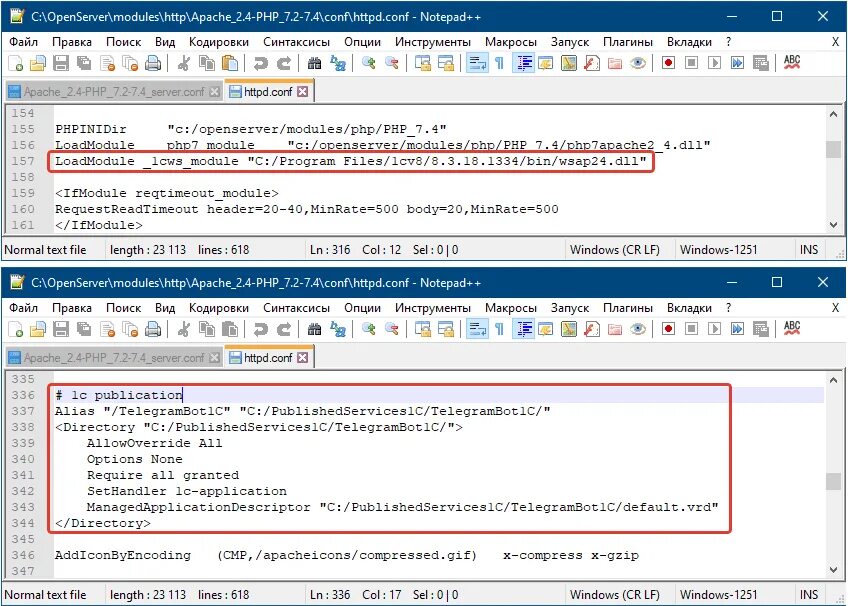Toggle Show All Characters pilcrow, lower window
The height and width of the screenshot is (606, 848).
coord(500,329)
